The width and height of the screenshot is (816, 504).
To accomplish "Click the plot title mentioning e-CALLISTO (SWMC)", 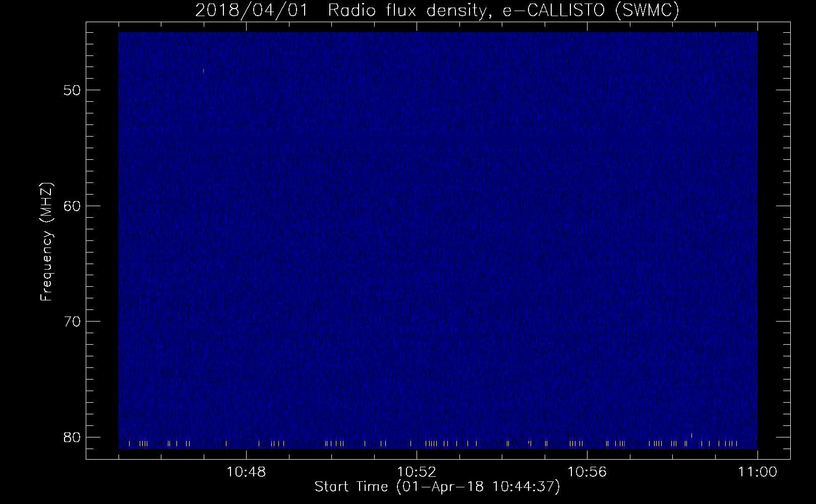I will pos(437,10).
